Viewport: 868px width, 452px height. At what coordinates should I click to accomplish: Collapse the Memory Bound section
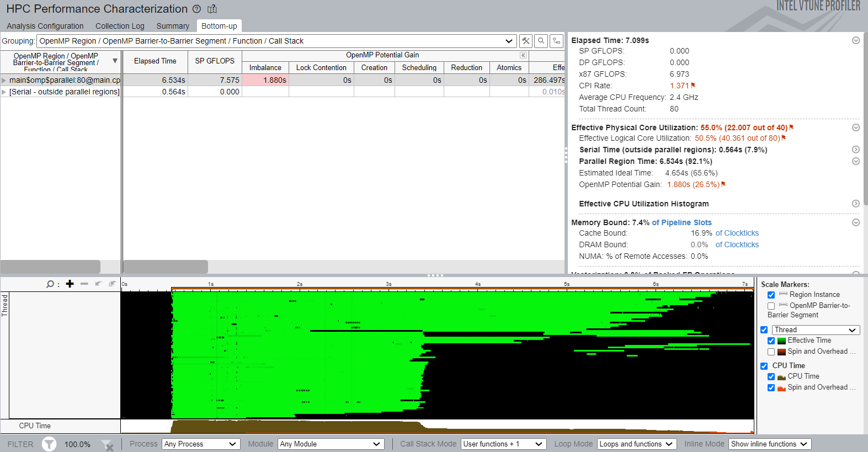(856, 222)
